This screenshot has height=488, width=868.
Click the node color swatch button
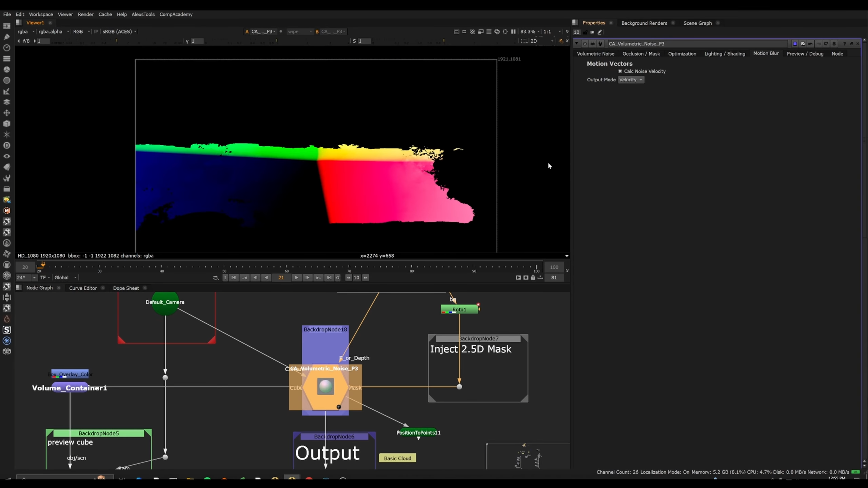click(795, 44)
